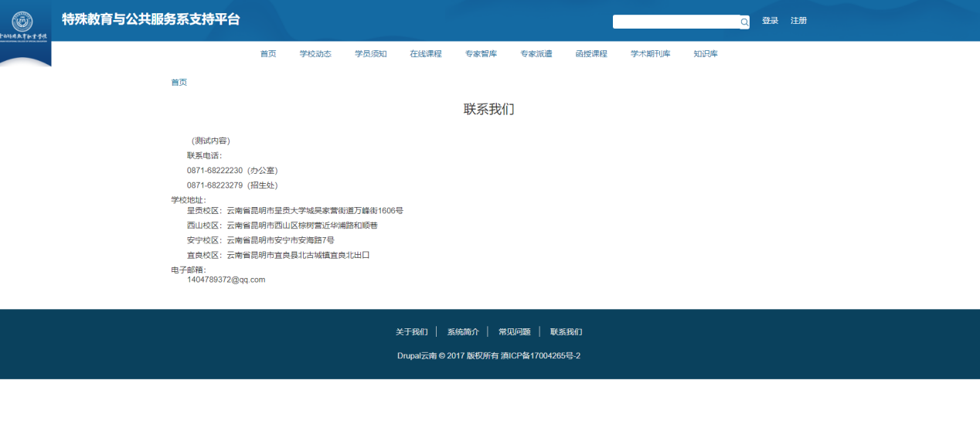Focus the search input field
The height and width of the screenshot is (421, 980).
point(675,22)
